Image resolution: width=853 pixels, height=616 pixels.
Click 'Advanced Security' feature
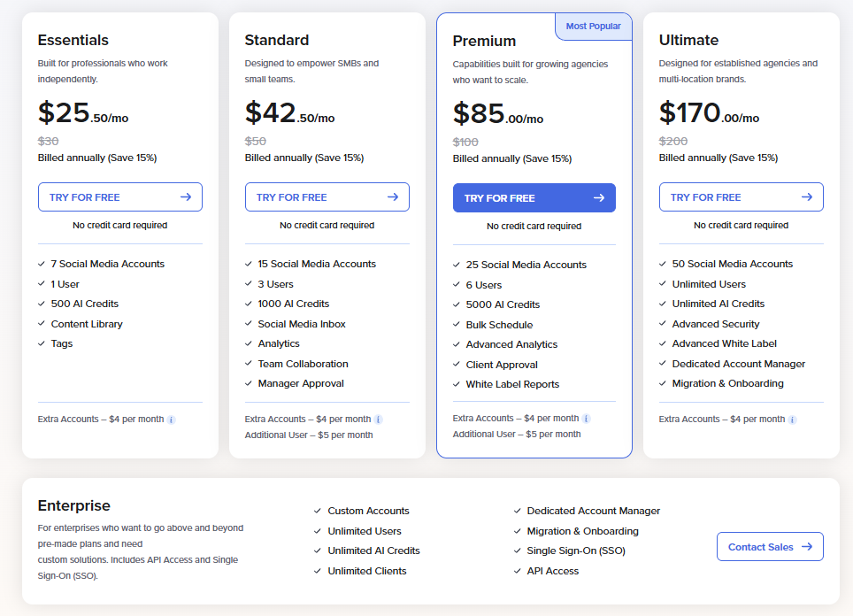click(x=715, y=324)
